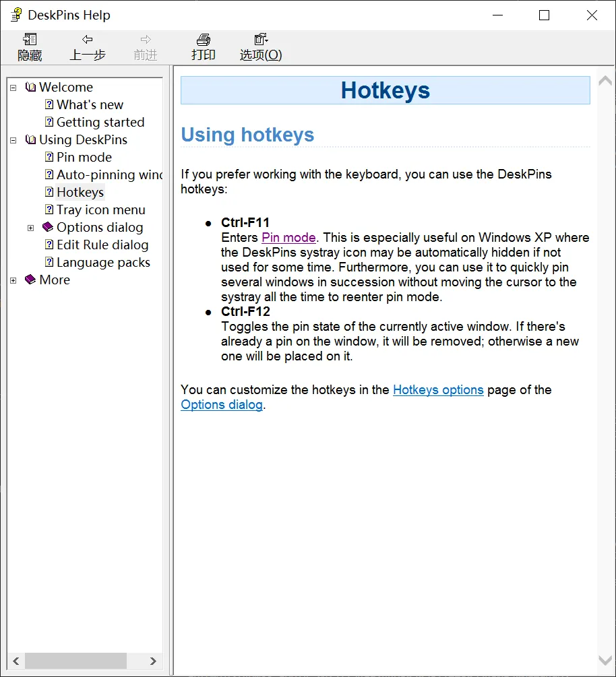Image resolution: width=616 pixels, height=677 pixels.
Task: Click the Hide (隐藏) toolbar icon
Action: point(30,40)
